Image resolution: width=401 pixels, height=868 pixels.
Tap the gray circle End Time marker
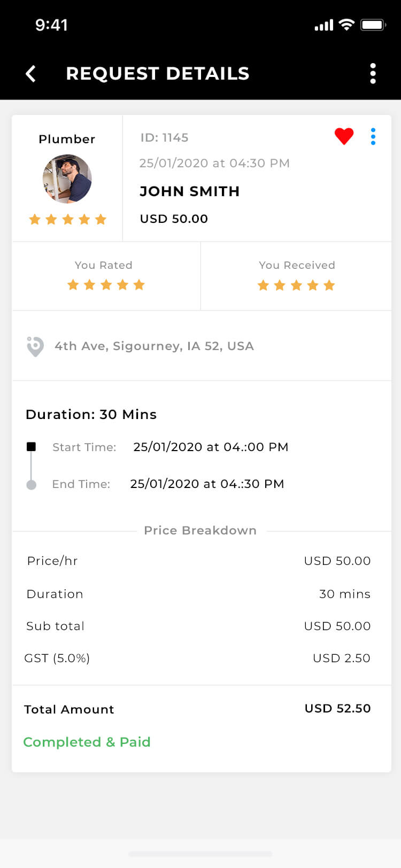click(32, 485)
